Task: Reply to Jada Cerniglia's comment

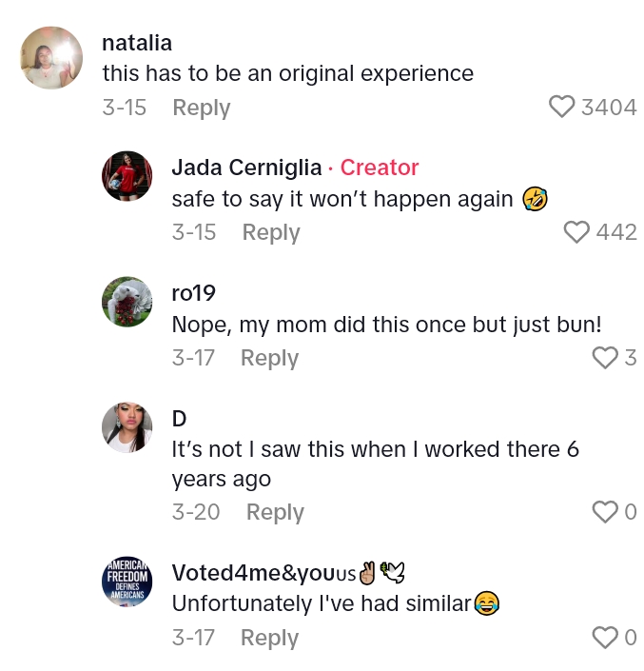Action: pyautogui.click(x=271, y=232)
